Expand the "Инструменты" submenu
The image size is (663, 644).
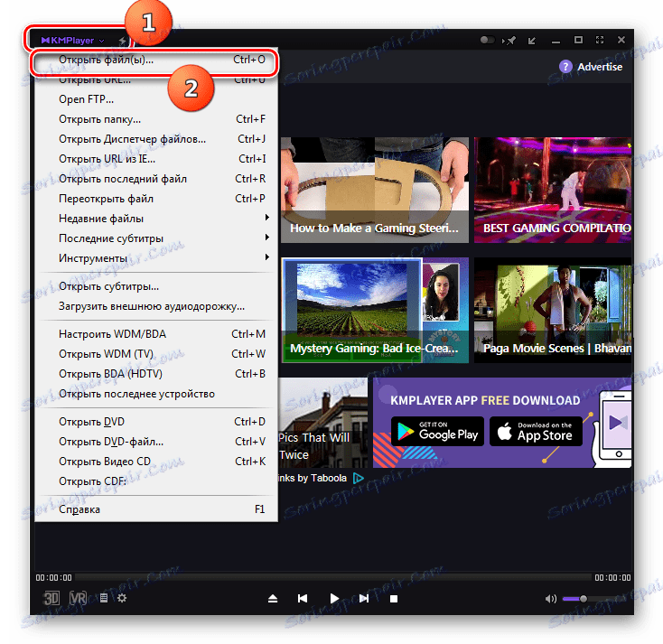tap(155, 258)
